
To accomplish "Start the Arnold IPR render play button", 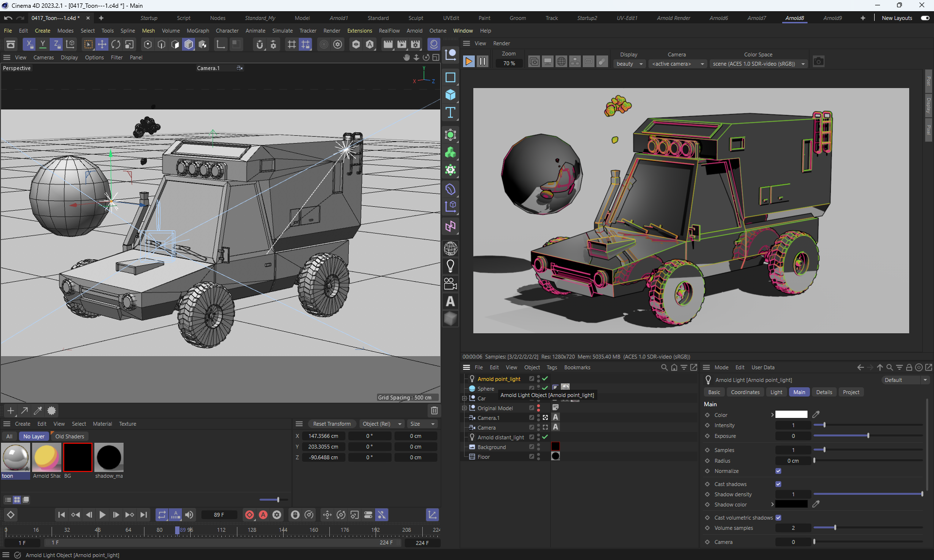I will tap(468, 62).
